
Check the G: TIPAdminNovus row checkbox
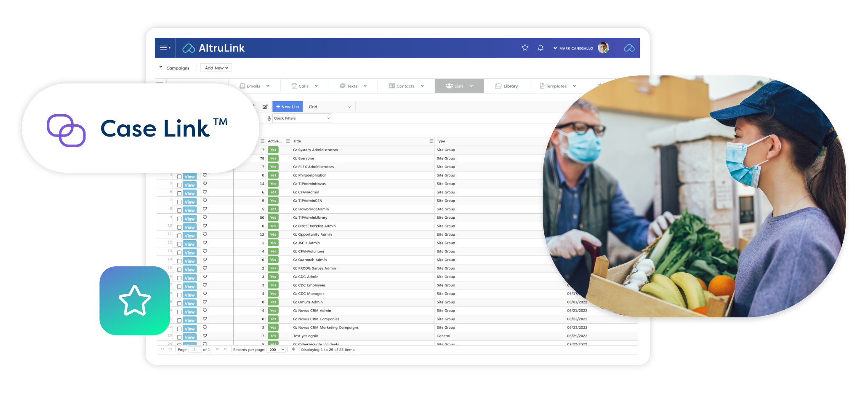(x=179, y=185)
